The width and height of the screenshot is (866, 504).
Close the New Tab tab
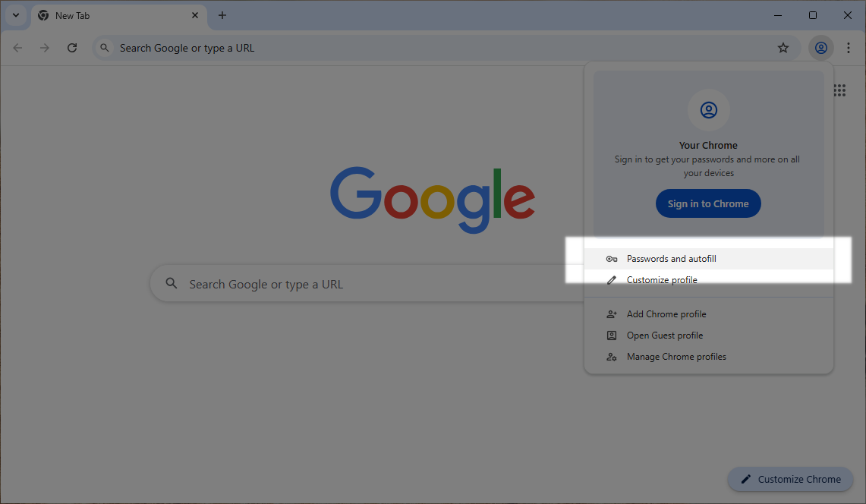pos(195,15)
